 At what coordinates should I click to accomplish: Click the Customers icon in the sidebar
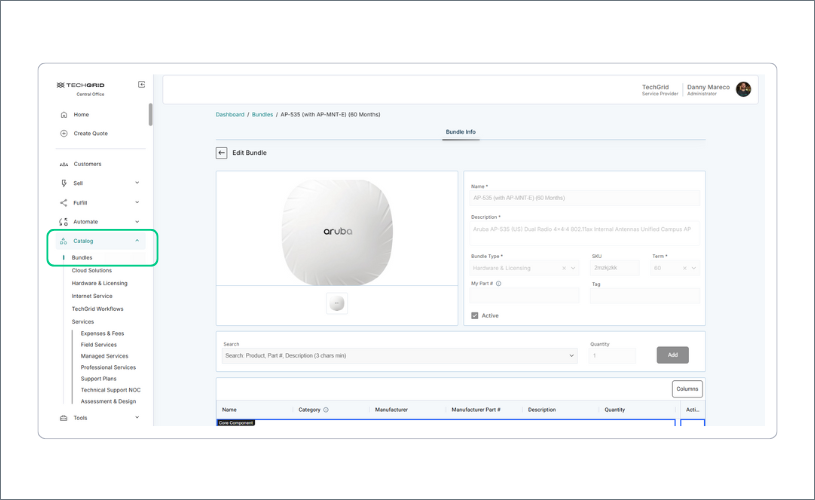pos(64,164)
